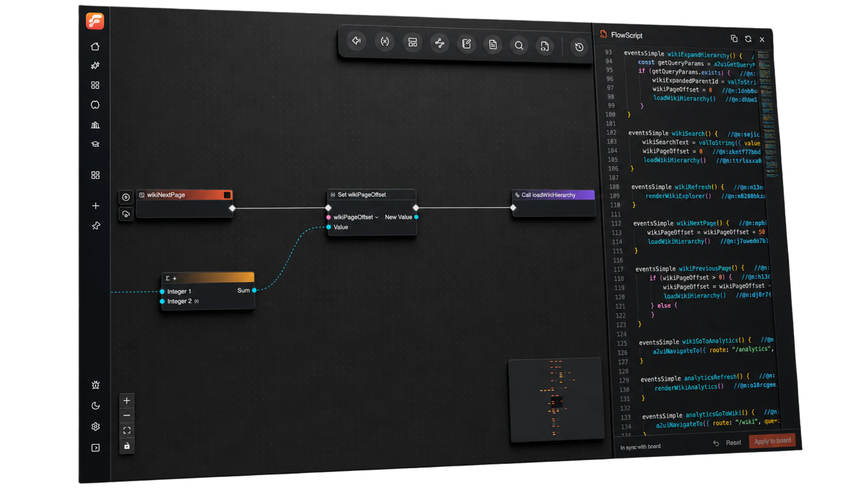Zoom in canvas with plus button
The height and width of the screenshot is (488, 868).
coord(127,401)
